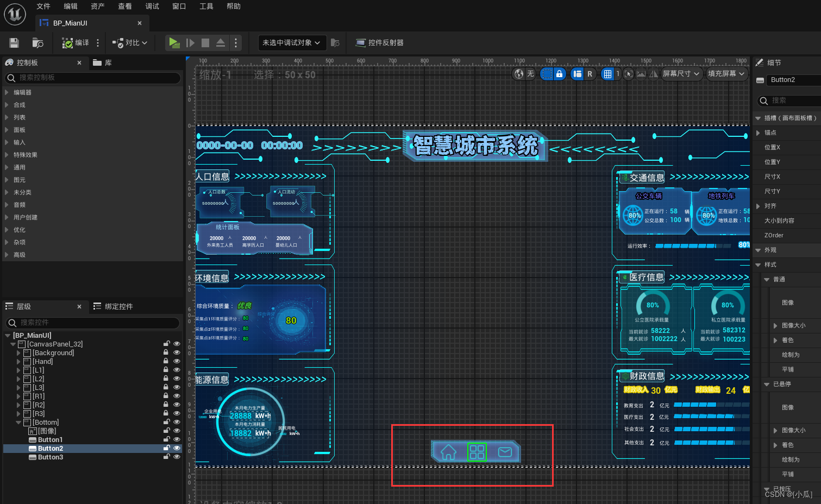
Task: Open the 文件 menu
Action: coord(43,7)
